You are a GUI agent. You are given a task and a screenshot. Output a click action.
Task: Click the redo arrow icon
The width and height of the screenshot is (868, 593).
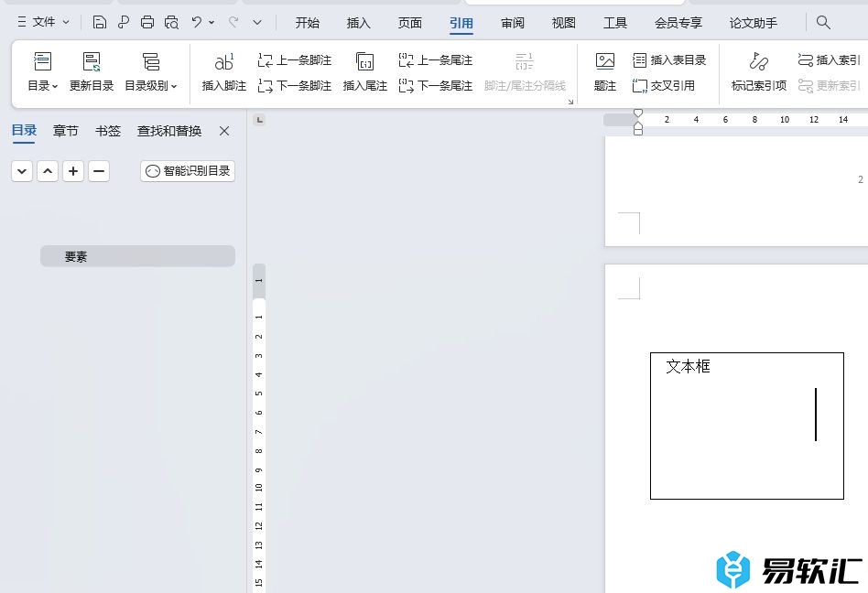(234, 22)
